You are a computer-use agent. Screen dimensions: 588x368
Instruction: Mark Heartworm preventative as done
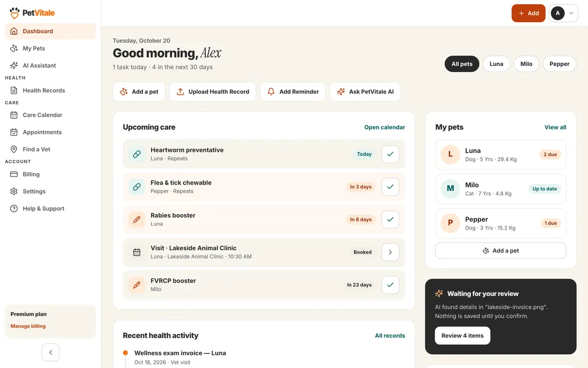(390, 154)
